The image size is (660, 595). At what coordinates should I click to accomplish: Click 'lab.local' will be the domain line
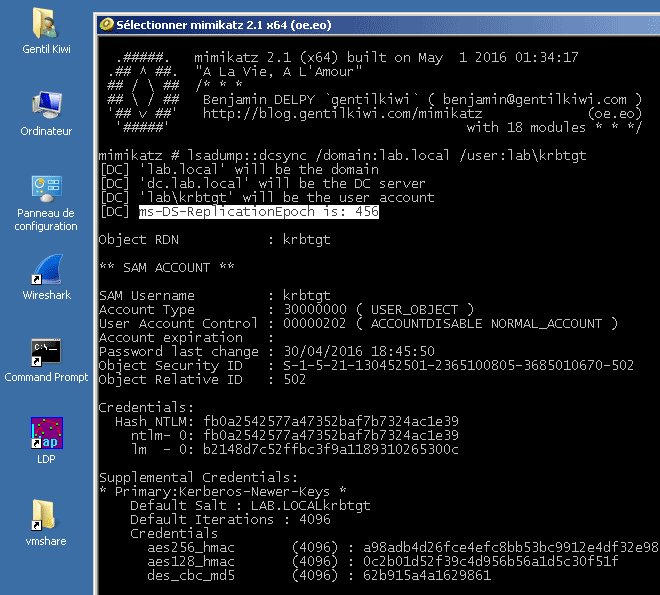(x=239, y=170)
